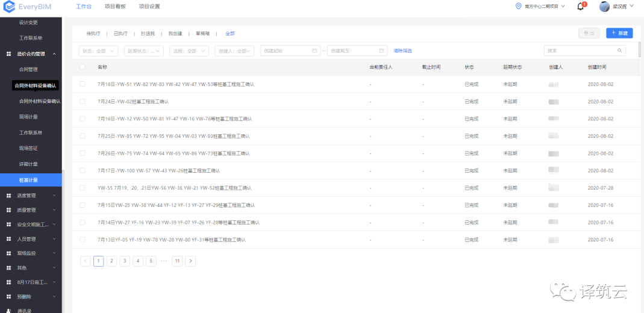Expand the 进度管理 sidebar group
This screenshot has width=644, height=313.
pyautogui.click(x=54, y=196)
